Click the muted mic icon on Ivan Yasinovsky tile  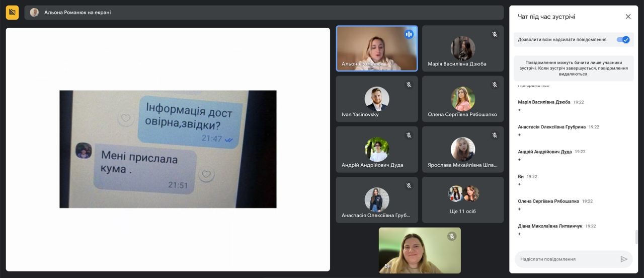coord(409,85)
